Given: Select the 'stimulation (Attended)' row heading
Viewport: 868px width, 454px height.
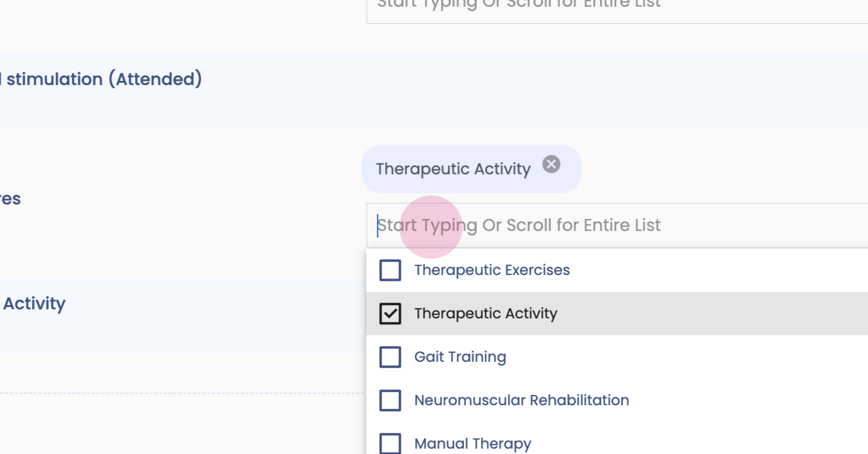Looking at the screenshot, I should 104,79.
